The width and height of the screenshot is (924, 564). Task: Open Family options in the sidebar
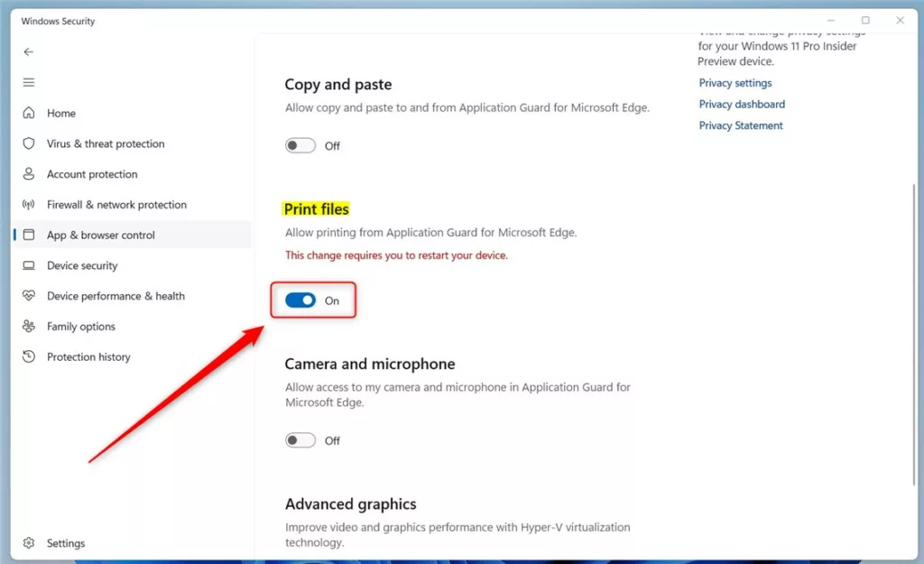pos(81,327)
